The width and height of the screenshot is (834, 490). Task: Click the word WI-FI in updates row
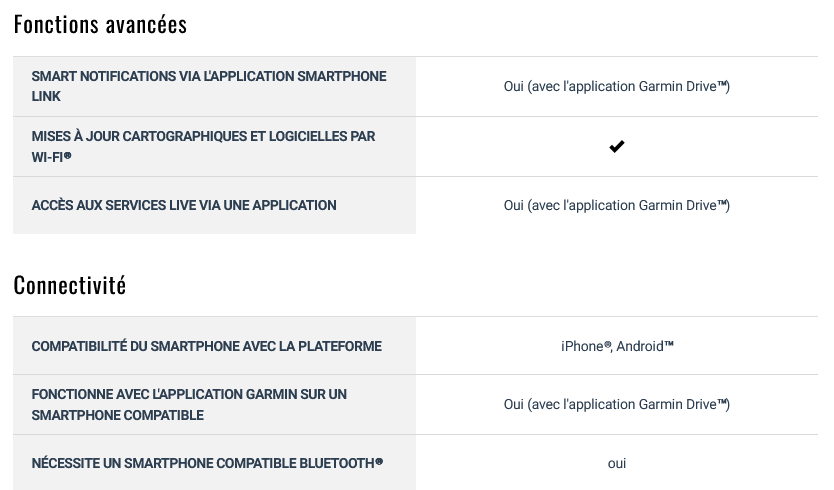pyautogui.click(x=47, y=157)
